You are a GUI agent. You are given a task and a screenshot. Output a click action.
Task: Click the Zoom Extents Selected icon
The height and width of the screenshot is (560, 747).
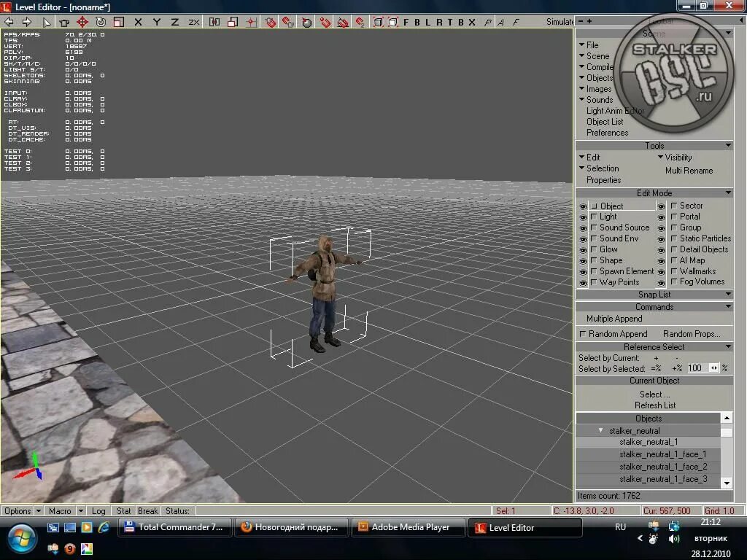click(393, 22)
